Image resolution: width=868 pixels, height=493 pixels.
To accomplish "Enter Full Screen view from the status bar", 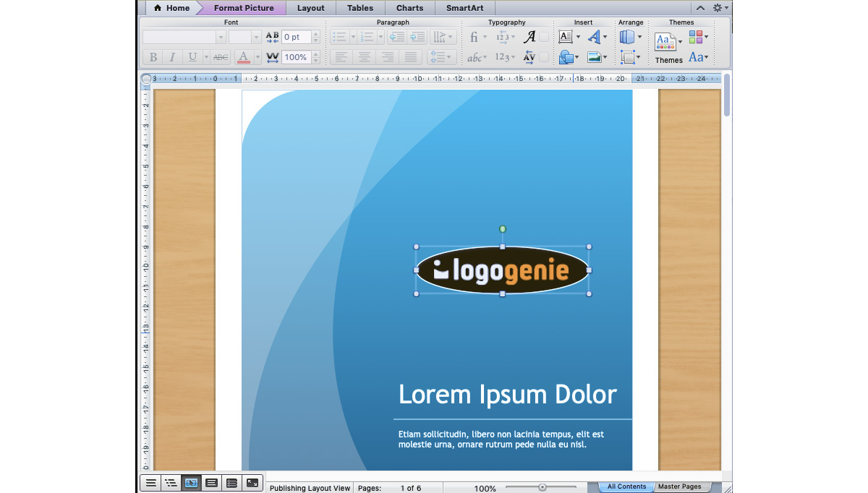I will point(252,482).
